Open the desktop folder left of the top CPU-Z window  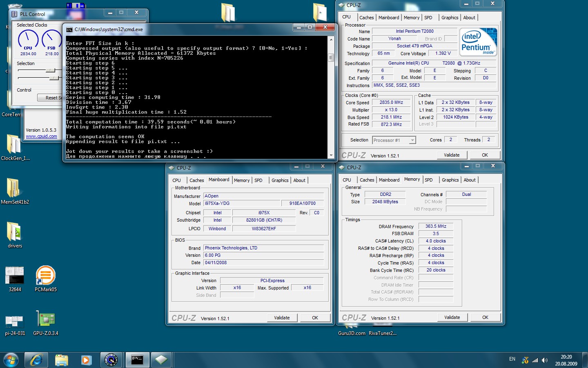[320, 12]
